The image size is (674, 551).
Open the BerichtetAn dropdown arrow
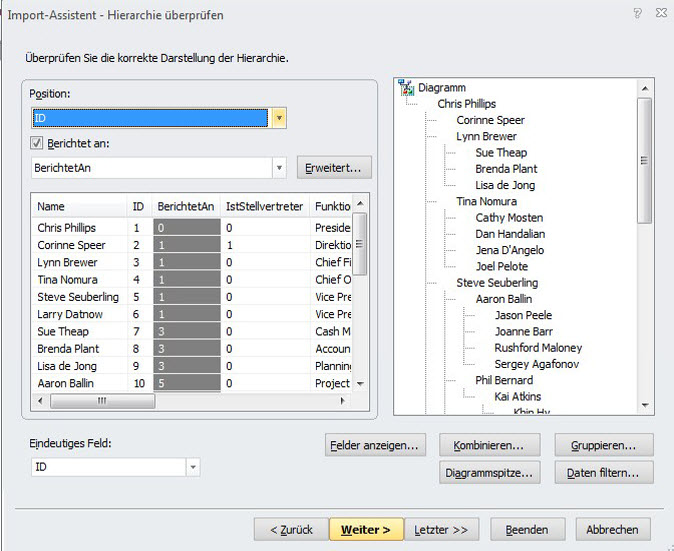coord(279,168)
